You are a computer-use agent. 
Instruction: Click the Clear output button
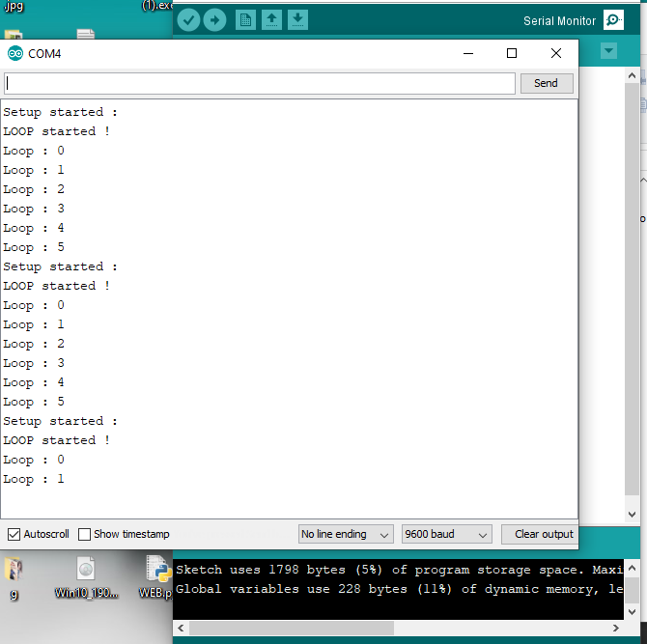(x=539, y=534)
